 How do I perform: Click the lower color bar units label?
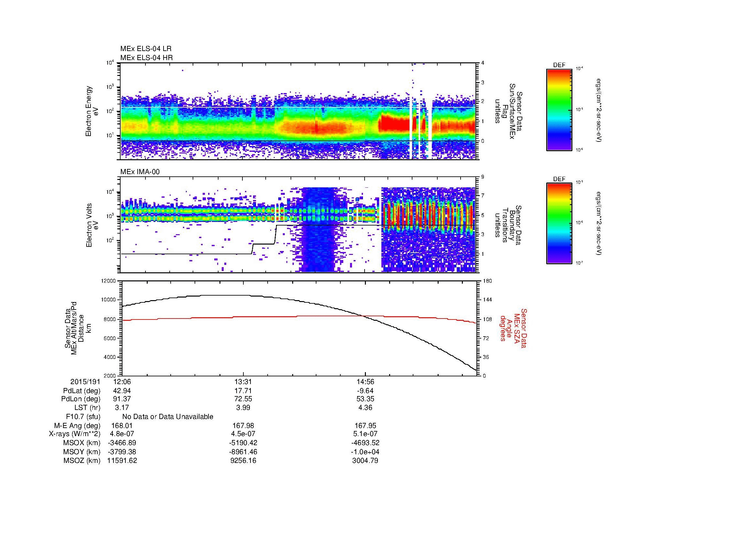click(599, 224)
